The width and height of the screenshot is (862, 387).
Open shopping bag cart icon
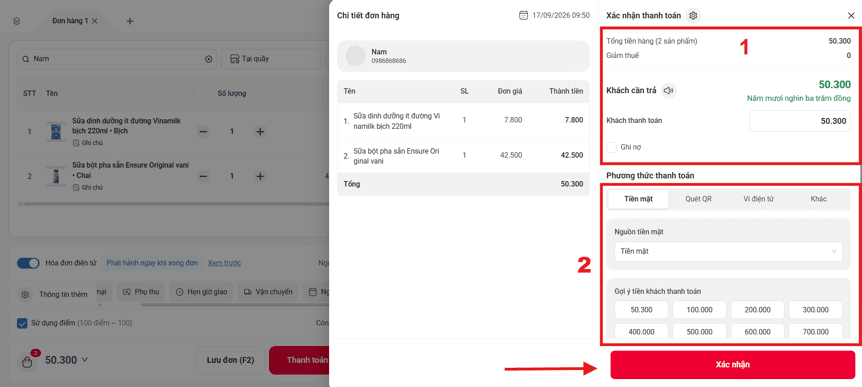(27, 362)
